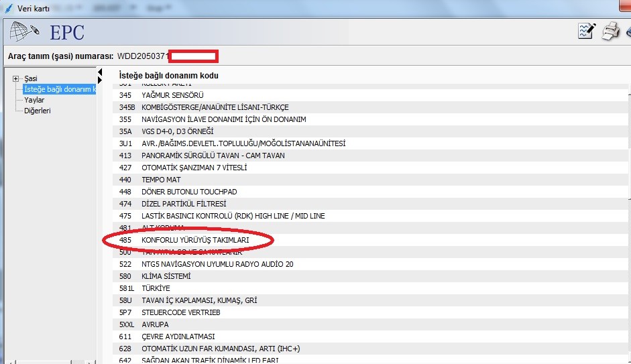Select row 628 OTOMATİK UZUN FAR KUMANDASI
Screen dimensions: 631x364
click(370, 349)
